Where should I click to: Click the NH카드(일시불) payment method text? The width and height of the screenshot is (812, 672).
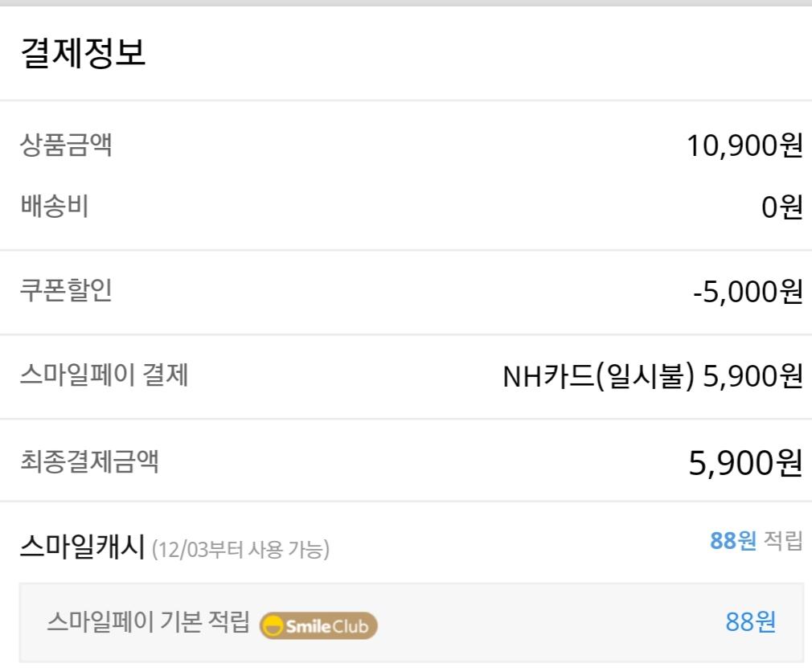[598, 376]
